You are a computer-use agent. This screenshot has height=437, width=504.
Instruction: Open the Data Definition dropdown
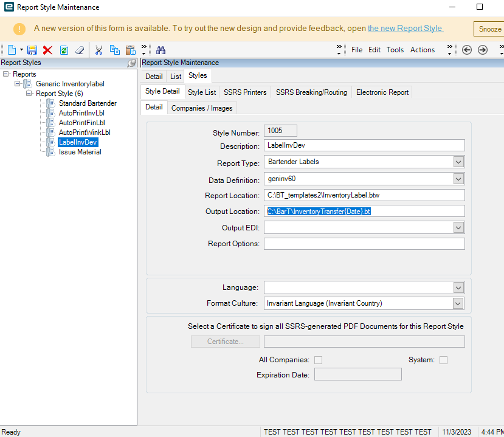tap(458, 179)
